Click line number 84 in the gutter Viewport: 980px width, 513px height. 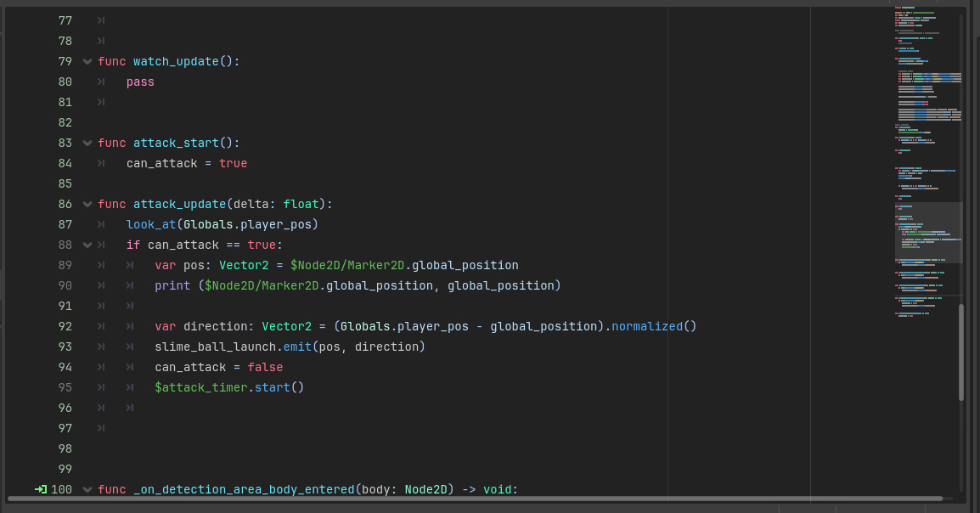pyautogui.click(x=65, y=163)
